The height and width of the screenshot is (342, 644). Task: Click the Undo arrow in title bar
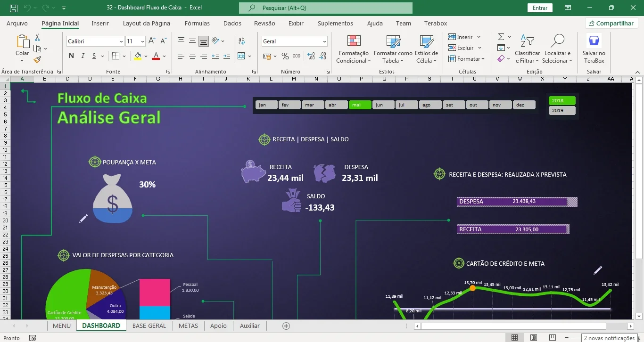27,8
